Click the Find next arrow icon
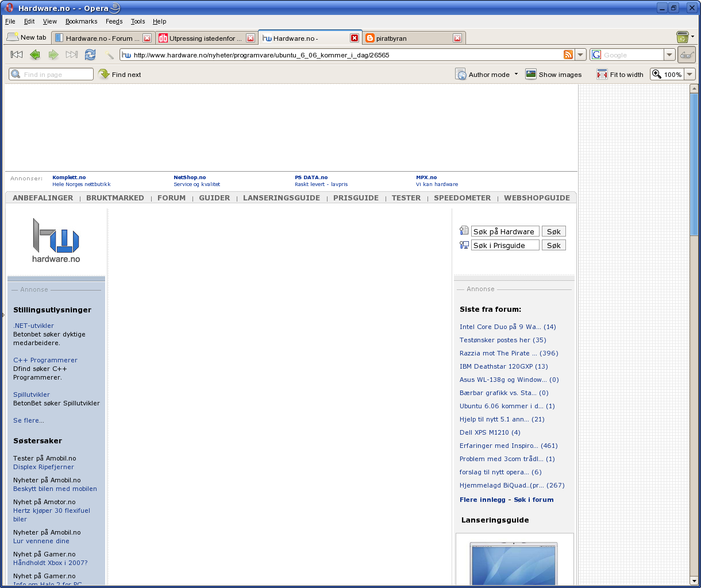The image size is (701, 588). (104, 74)
